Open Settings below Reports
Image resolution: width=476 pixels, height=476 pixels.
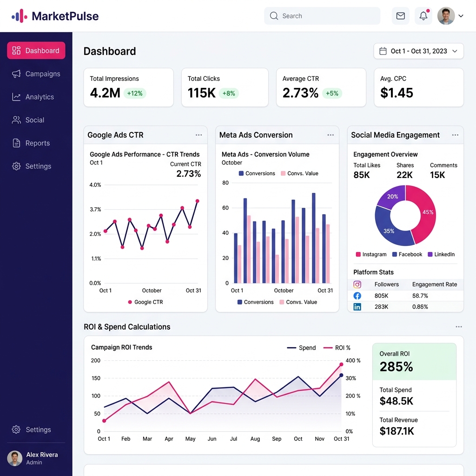(x=36, y=166)
